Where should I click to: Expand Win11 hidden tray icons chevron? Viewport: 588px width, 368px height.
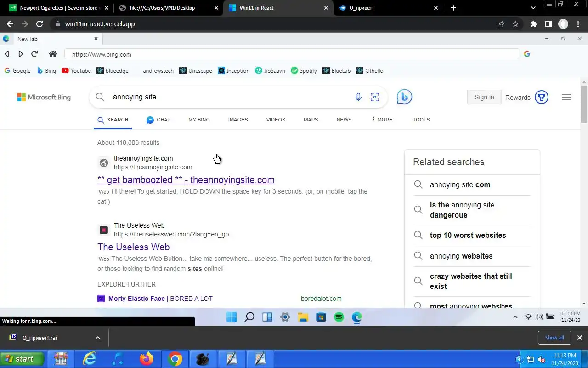(515, 317)
